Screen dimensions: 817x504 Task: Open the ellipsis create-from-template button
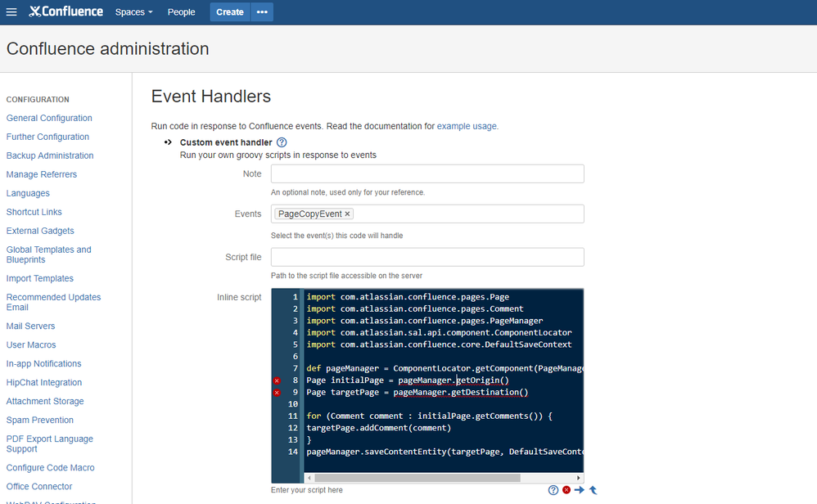[262, 12]
